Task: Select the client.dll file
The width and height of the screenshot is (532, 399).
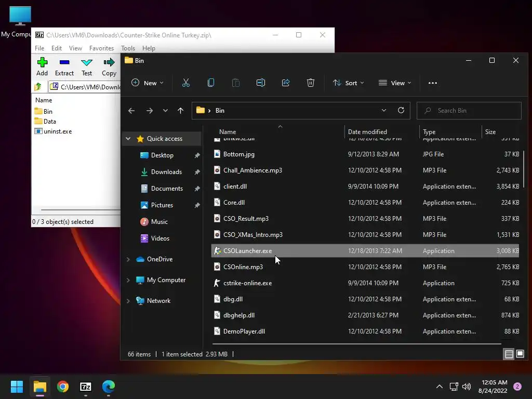Action: (365, 187)
